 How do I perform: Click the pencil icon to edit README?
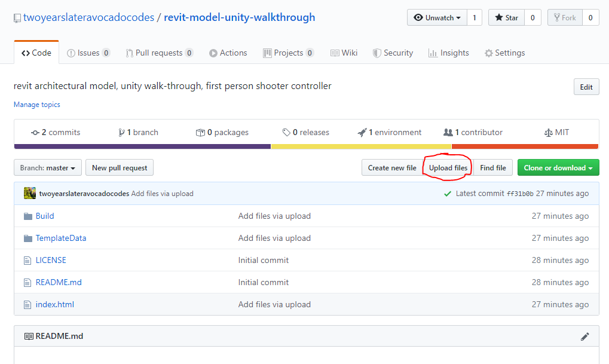pyautogui.click(x=585, y=337)
